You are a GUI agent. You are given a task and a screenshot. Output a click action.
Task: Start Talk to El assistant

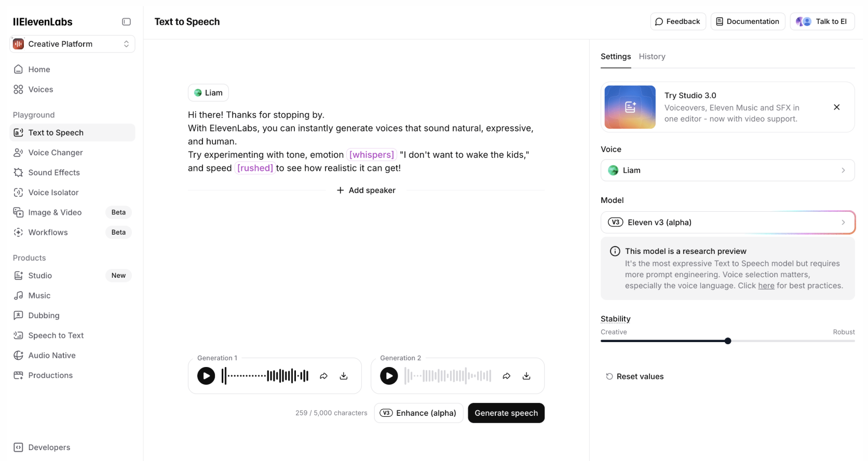tap(822, 21)
